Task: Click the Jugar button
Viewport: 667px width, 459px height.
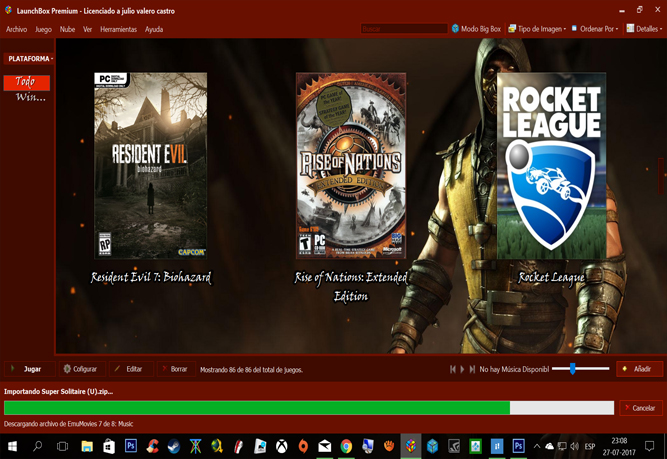Action: [30, 369]
